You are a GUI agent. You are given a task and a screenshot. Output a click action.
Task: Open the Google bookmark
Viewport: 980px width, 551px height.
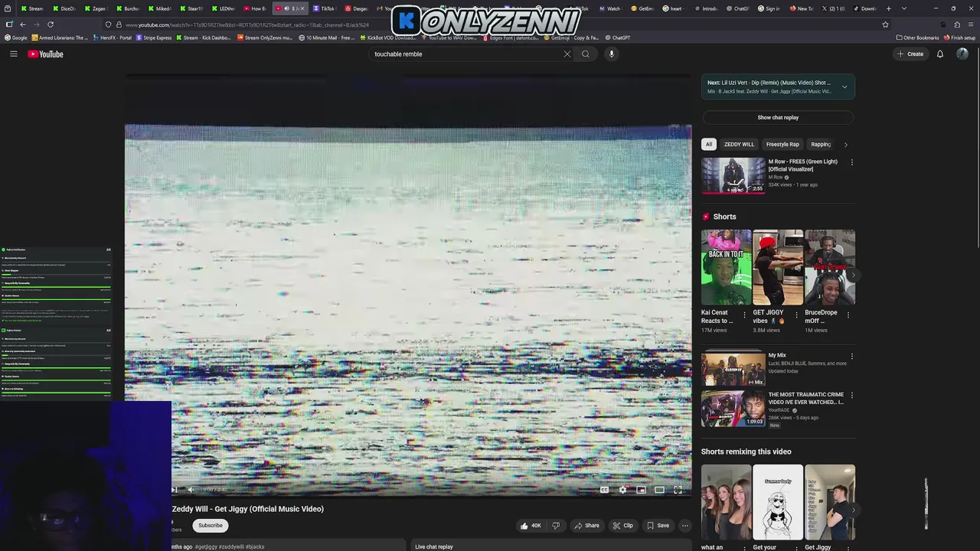coord(16,37)
